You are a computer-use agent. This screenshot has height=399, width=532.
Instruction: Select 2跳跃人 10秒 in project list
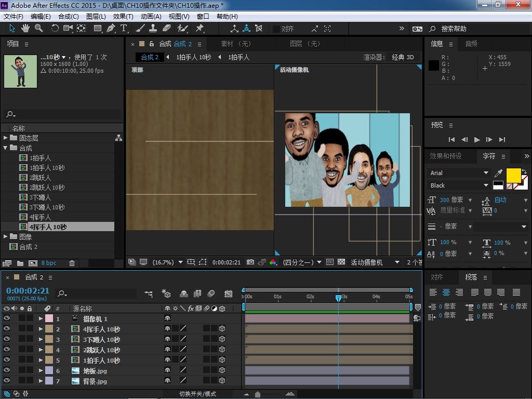click(47, 188)
